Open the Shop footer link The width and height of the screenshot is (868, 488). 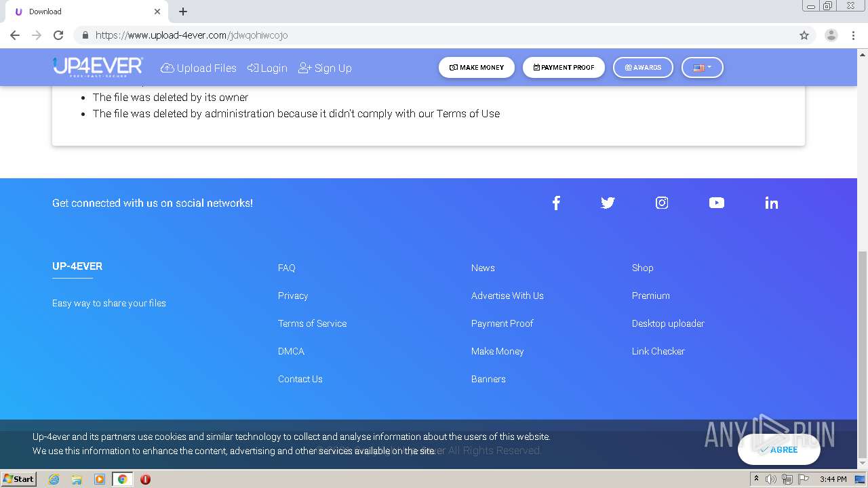click(642, 268)
